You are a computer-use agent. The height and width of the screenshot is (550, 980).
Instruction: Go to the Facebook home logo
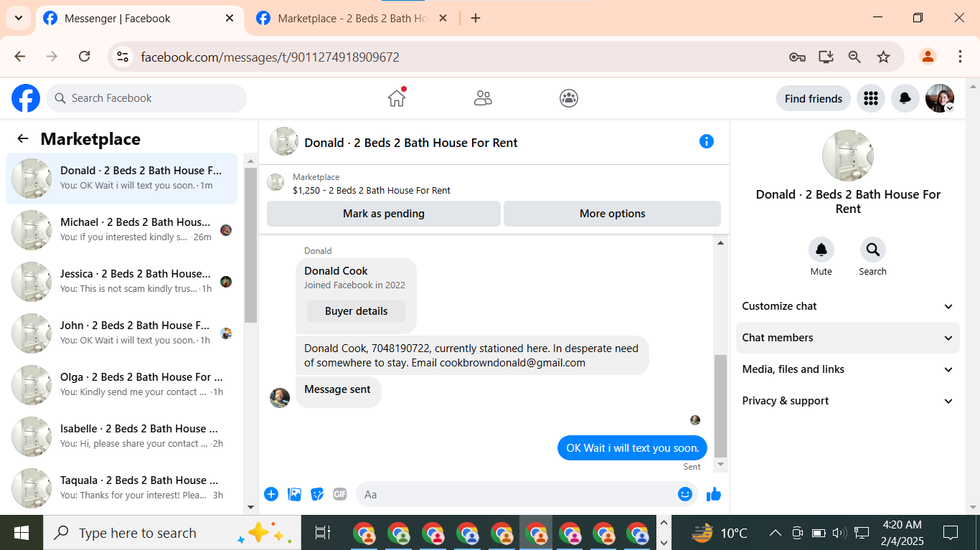[x=26, y=98]
